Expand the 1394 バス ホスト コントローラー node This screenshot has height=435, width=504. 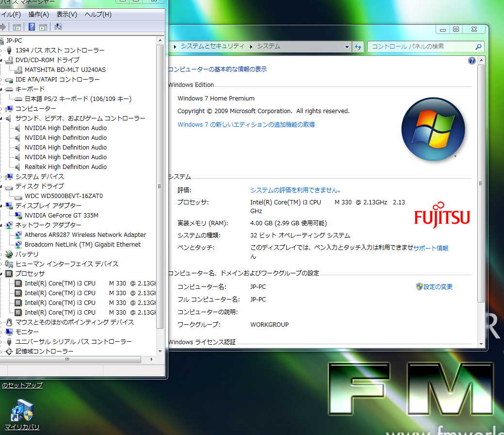[1, 51]
